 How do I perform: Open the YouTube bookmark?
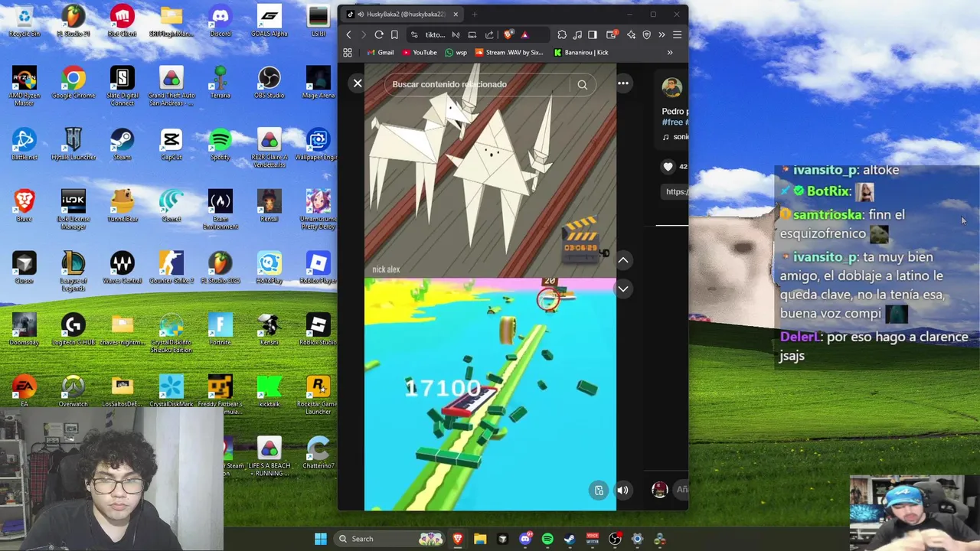pos(420,53)
